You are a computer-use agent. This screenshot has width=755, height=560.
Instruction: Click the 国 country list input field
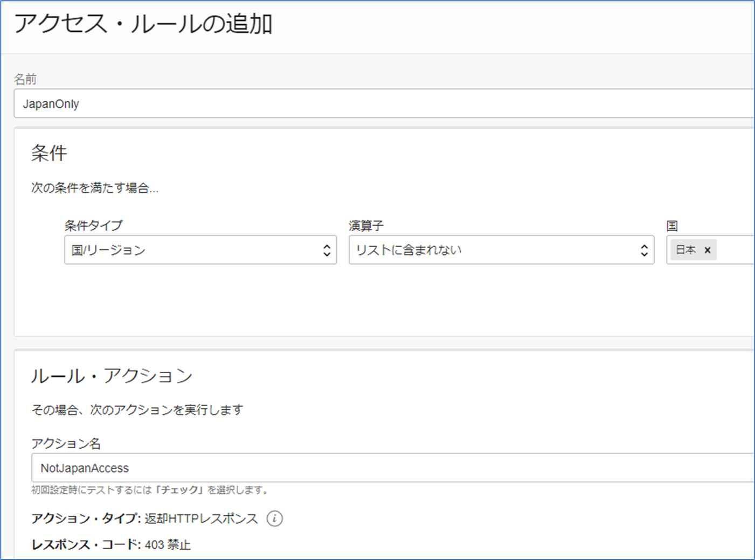click(710, 250)
